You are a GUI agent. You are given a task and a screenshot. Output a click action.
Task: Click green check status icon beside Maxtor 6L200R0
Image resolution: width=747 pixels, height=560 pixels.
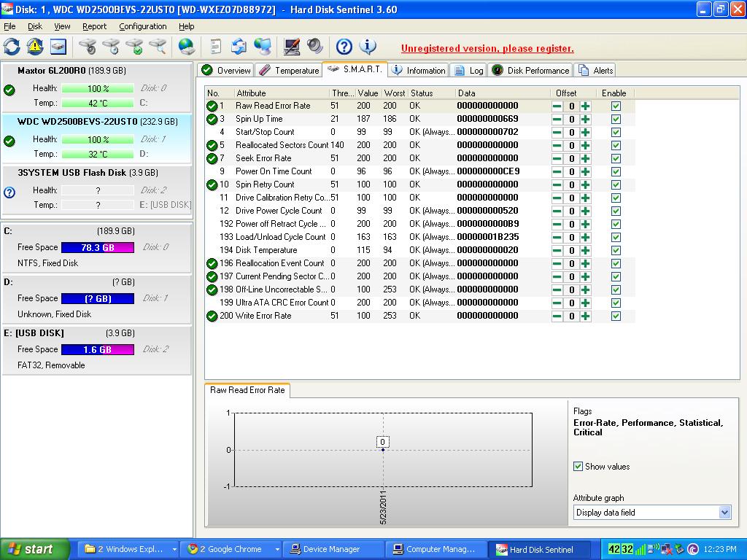click(x=9, y=90)
